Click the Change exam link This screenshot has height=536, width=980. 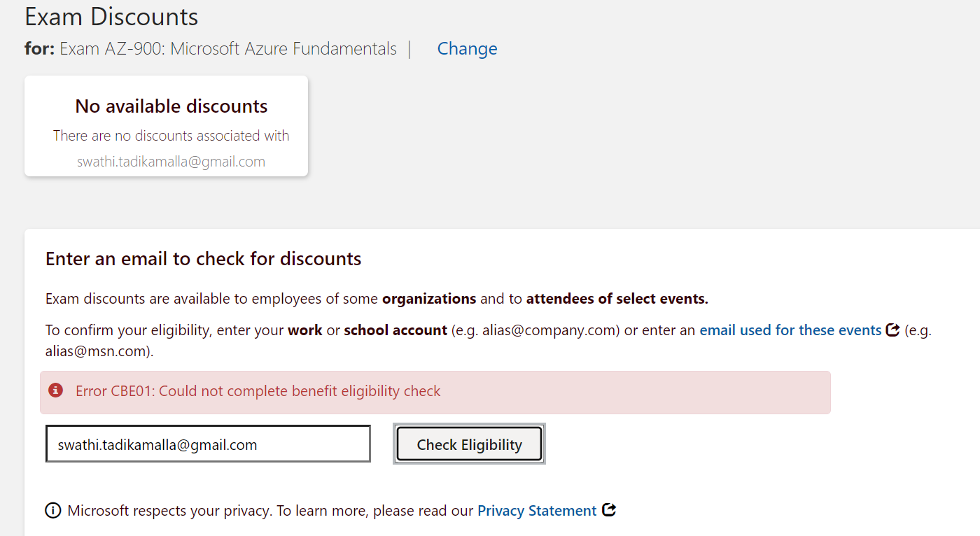click(467, 49)
